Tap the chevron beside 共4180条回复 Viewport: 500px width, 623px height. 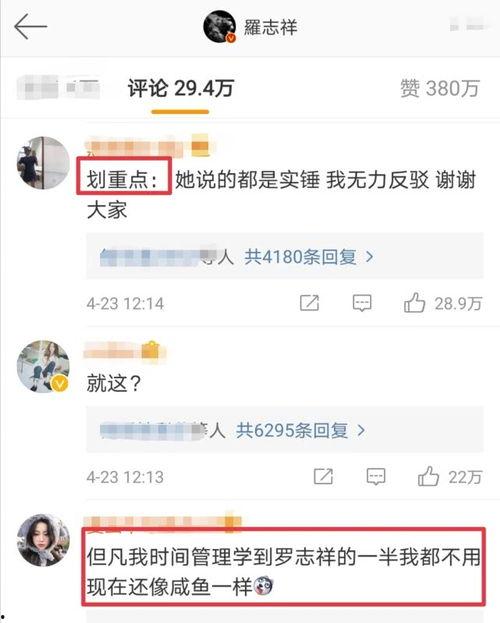point(369,257)
